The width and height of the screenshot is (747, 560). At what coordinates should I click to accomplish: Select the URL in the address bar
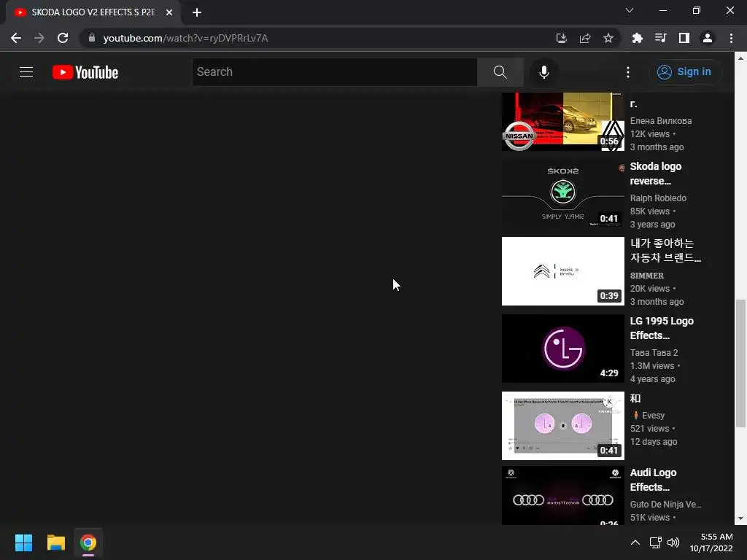coord(186,38)
